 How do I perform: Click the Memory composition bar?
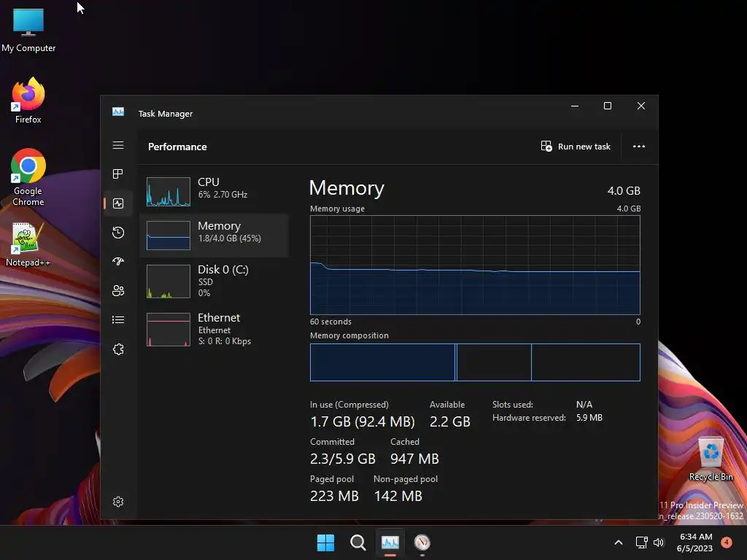(x=475, y=362)
